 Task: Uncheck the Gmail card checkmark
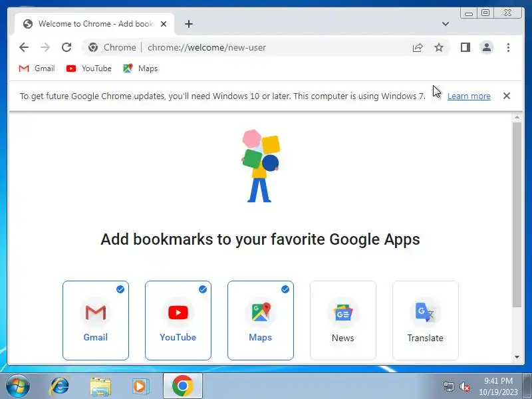coord(120,289)
